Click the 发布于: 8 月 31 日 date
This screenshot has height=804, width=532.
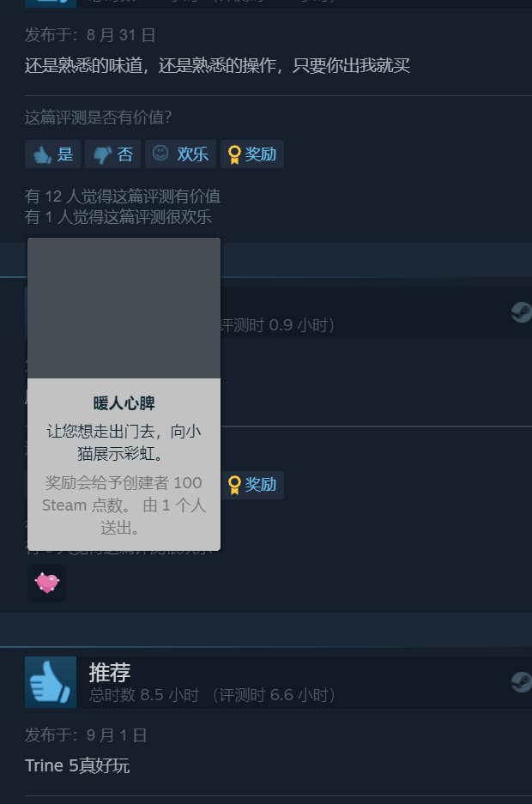[90, 35]
